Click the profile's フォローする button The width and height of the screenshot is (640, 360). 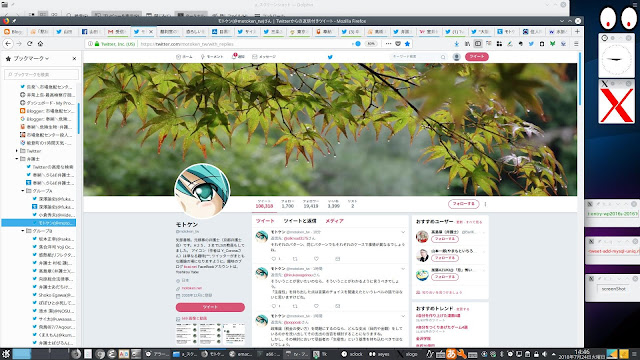pyautogui.click(x=463, y=204)
